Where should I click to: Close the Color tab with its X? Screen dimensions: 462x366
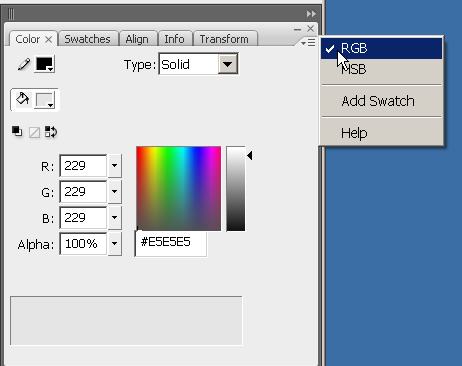tap(48, 39)
